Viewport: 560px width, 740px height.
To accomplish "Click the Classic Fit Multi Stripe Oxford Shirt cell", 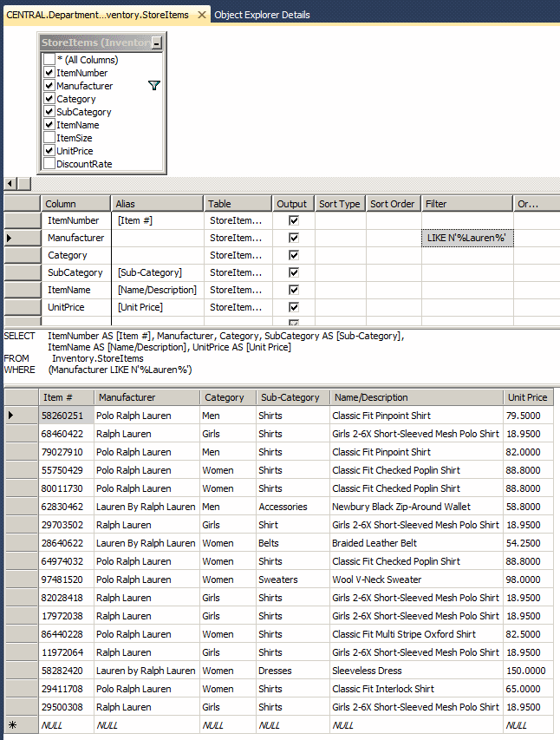I will 417,634.
